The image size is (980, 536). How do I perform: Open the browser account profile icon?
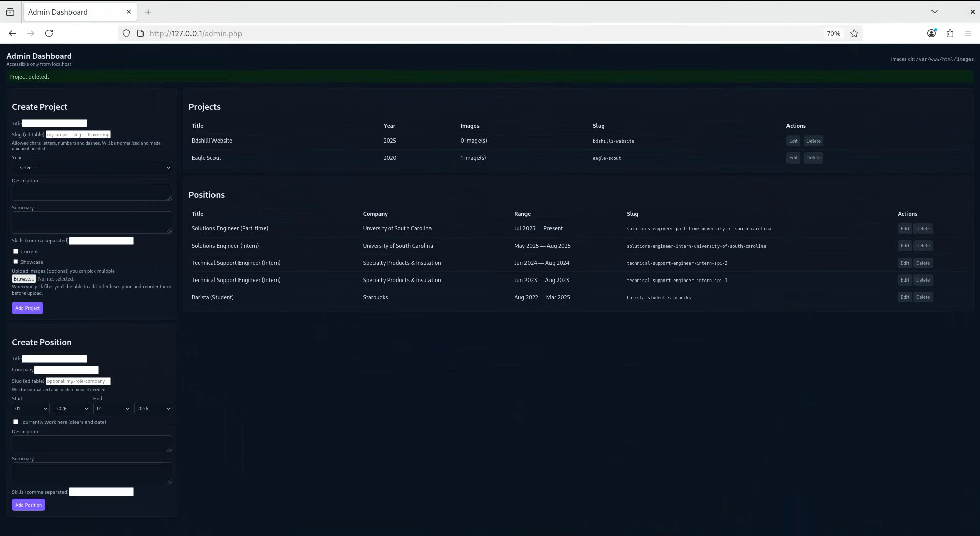coord(930,33)
